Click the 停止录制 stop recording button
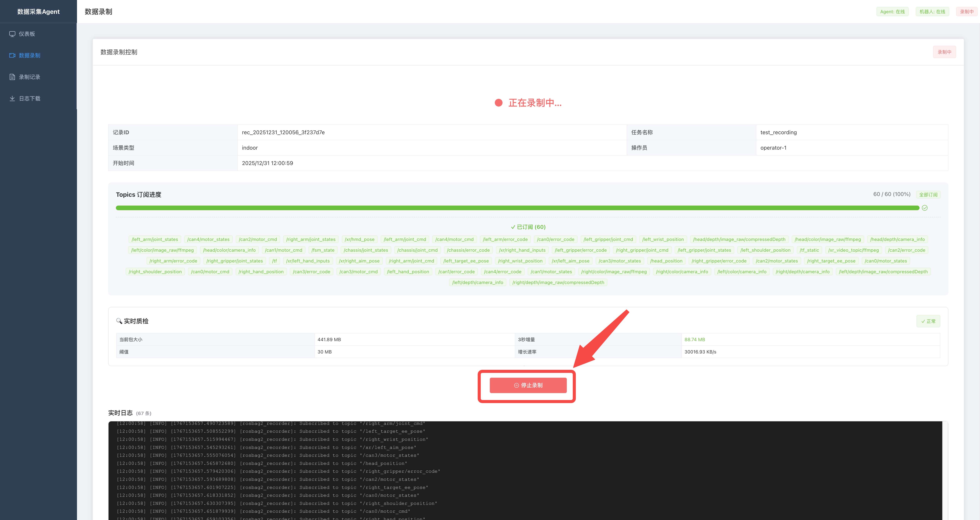Image resolution: width=980 pixels, height=520 pixels. coord(528,385)
